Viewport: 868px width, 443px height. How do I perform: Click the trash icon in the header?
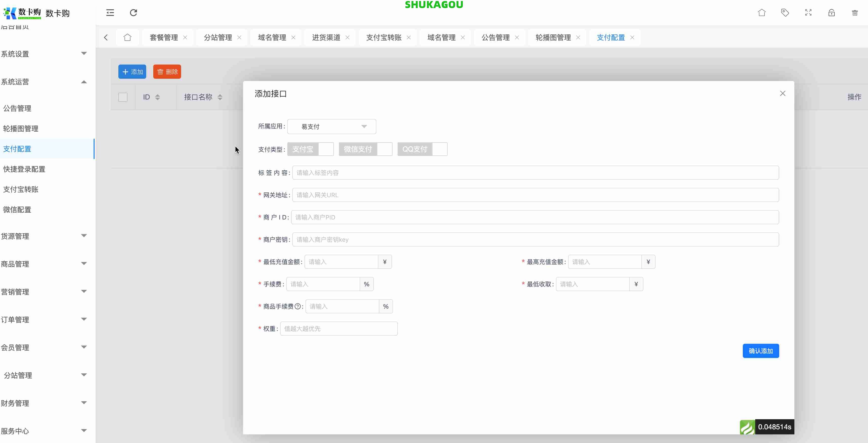[x=855, y=13]
